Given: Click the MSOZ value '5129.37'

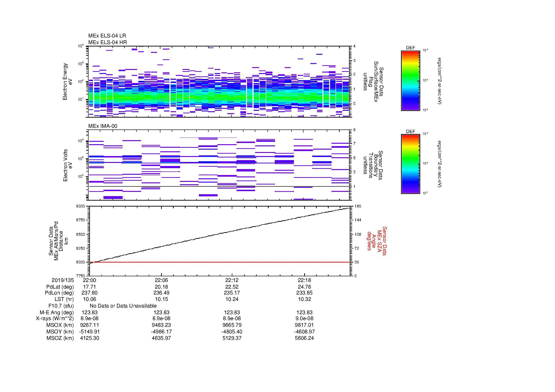Looking at the screenshot, I should (232, 338).
